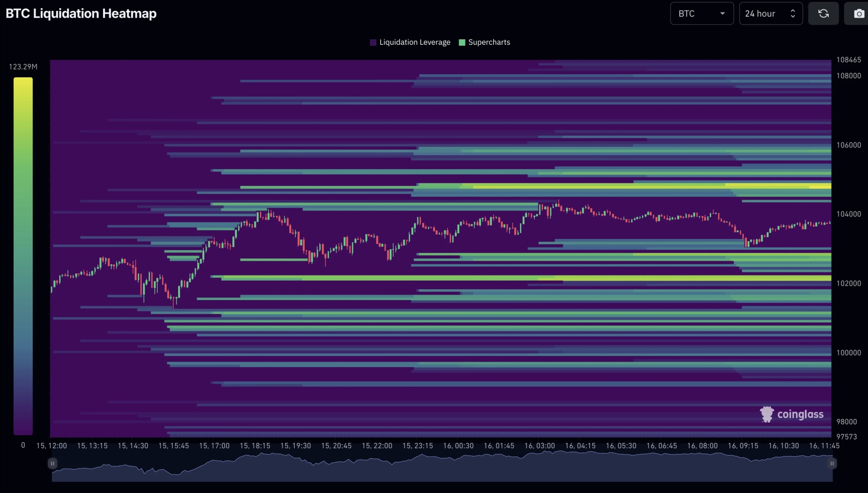
Task: Open the BTC coin dropdown
Action: 702,14
